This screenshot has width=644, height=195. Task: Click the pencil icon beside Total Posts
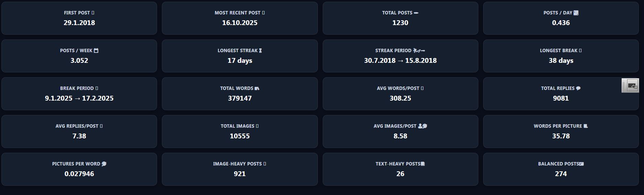(416, 13)
